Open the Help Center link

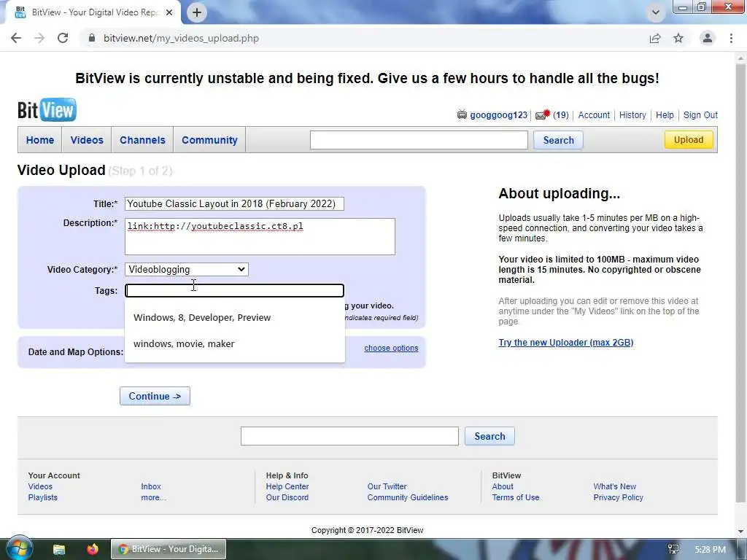(x=287, y=486)
